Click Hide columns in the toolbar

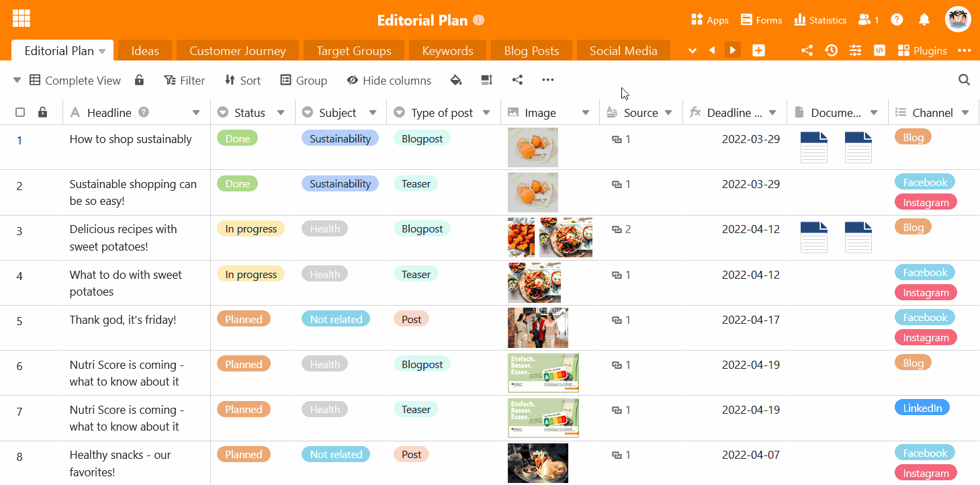(x=389, y=81)
